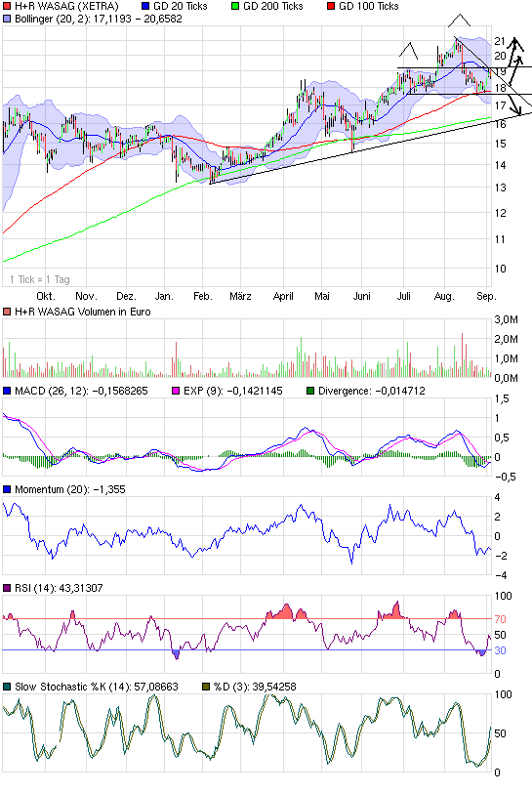Click the lavender Bollinger legend swatch

click(x=7, y=20)
